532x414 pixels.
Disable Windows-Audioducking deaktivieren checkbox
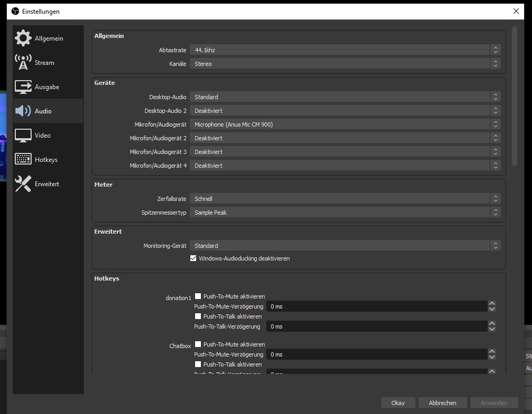(x=193, y=258)
